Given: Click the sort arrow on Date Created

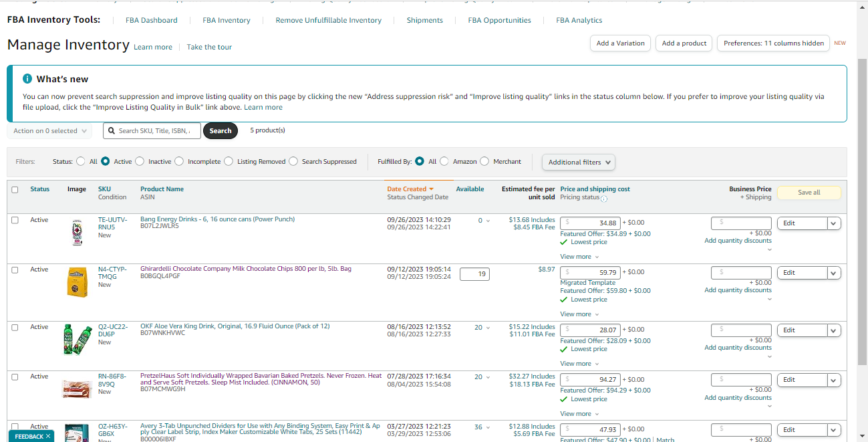Looking at the screenshot, I should point(431,189).
